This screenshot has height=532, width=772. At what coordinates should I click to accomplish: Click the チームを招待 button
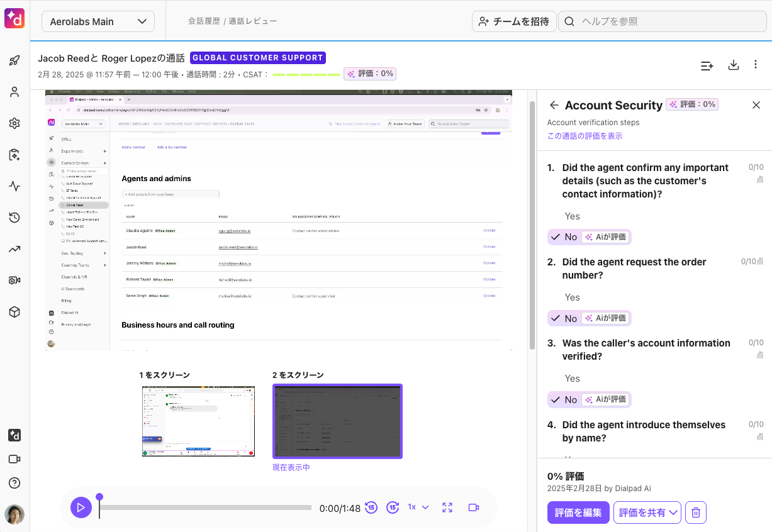pos(514,21)
